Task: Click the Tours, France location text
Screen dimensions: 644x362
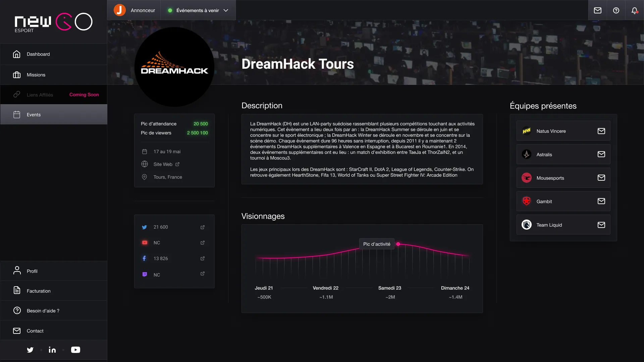Action: coord(168,177)
